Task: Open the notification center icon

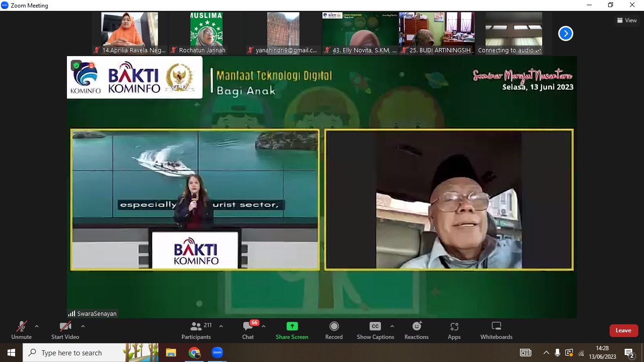Action: (x=629, y=353)
